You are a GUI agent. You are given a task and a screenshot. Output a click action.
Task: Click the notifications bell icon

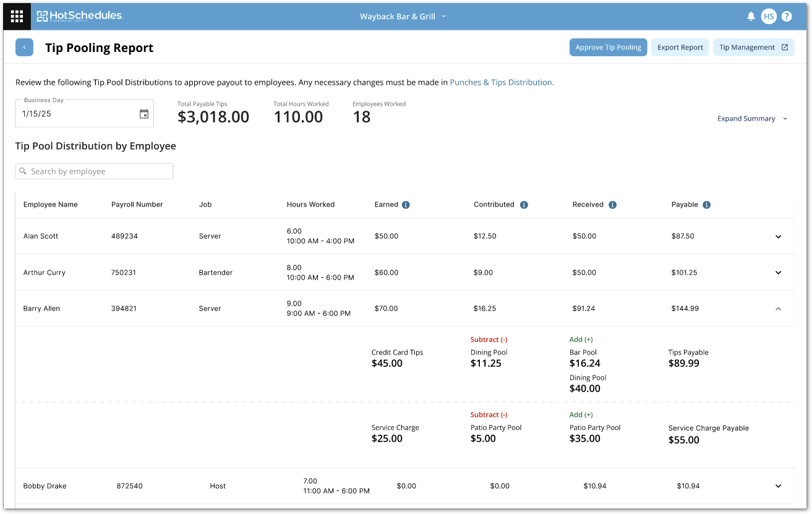click(x=751, y=17)
